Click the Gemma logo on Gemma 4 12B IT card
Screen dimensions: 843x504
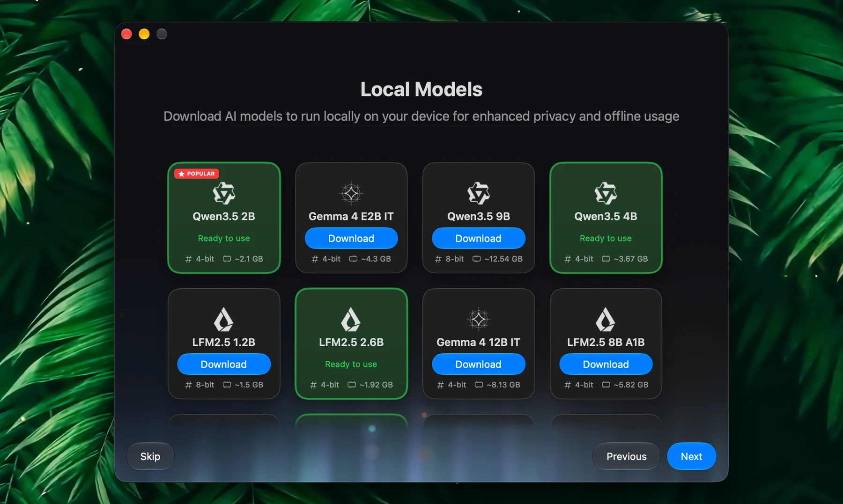479,319
